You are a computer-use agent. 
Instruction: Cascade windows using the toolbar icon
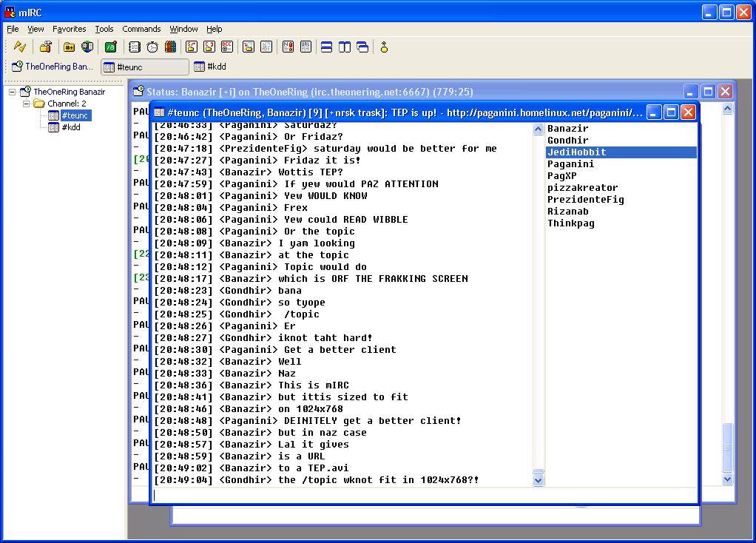point(362,47)
